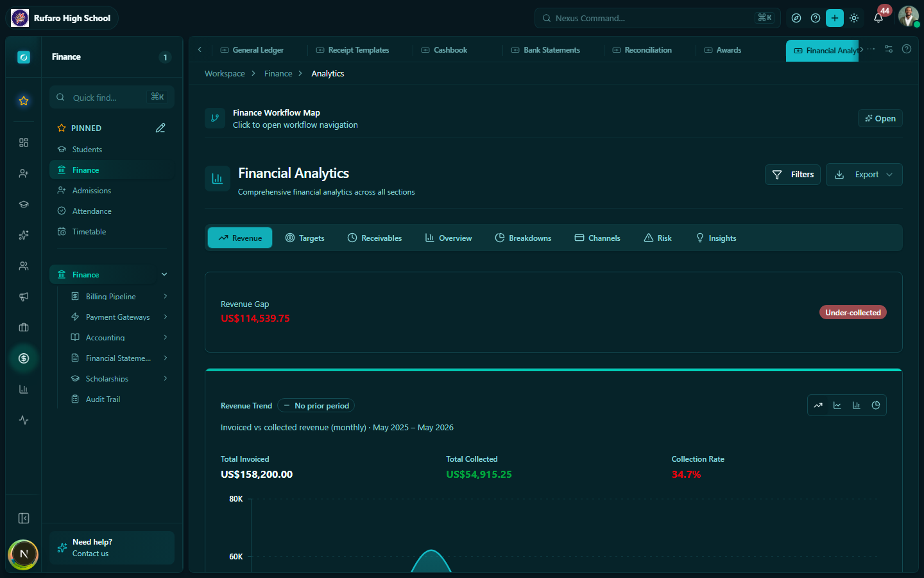924x578 pixels.
Task: Select the Breakdowns analytics tab
Action: coord(523,238)
